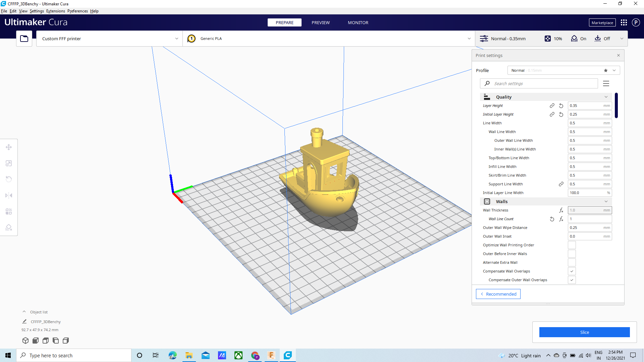Switch to the MONITOR stage tab
This screenshot has height=362, width=644.
(358, 22)
